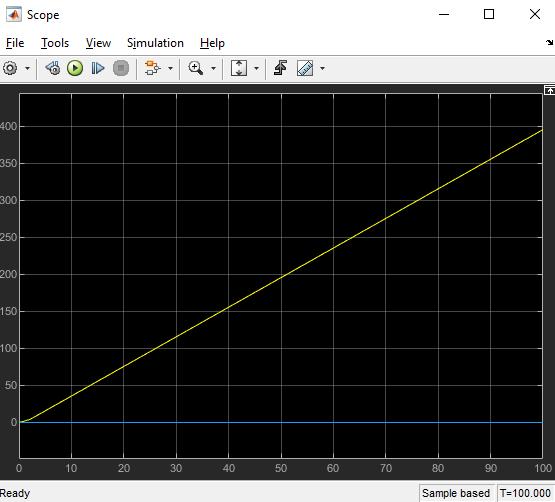Click the x-axis tick label 50
The width and height of the screenshot is (555, 502).
click(x=281, y=468)
